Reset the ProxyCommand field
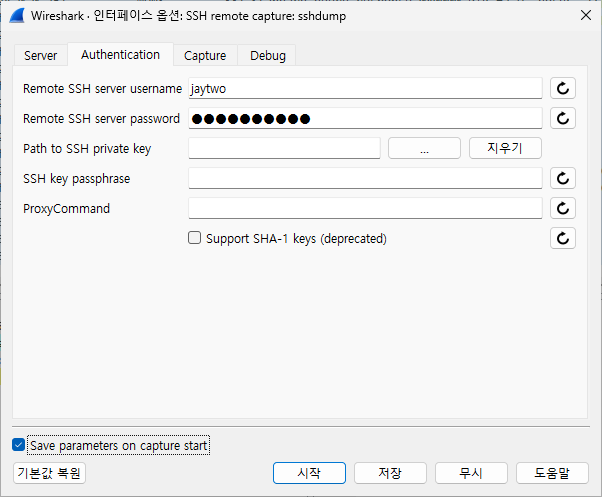602x497 pixels. (x=562, y=208)
